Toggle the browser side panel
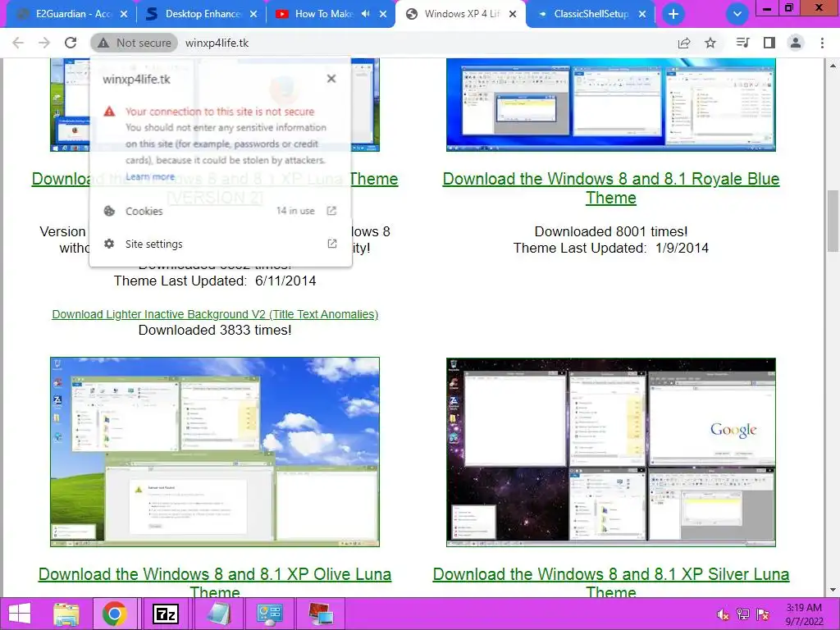This screenshot has height=630, width=840. click(769, 43)
